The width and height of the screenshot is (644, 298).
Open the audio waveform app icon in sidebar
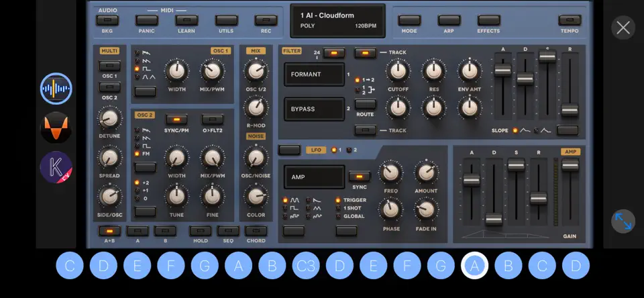(56, 89)
